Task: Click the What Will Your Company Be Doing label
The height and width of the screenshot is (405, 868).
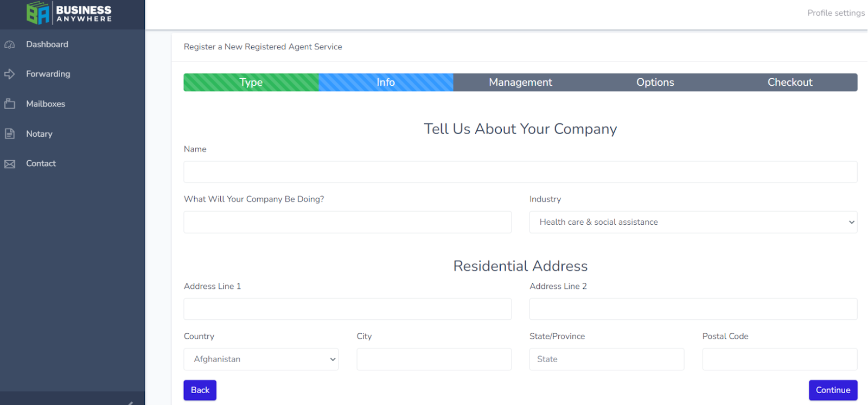Action: 254,199
